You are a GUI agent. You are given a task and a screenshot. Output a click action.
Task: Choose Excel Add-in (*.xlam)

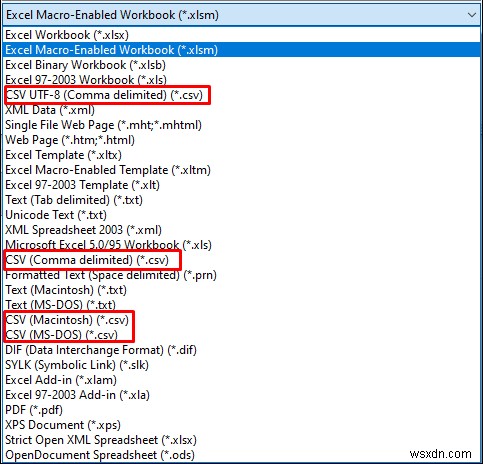241,380
